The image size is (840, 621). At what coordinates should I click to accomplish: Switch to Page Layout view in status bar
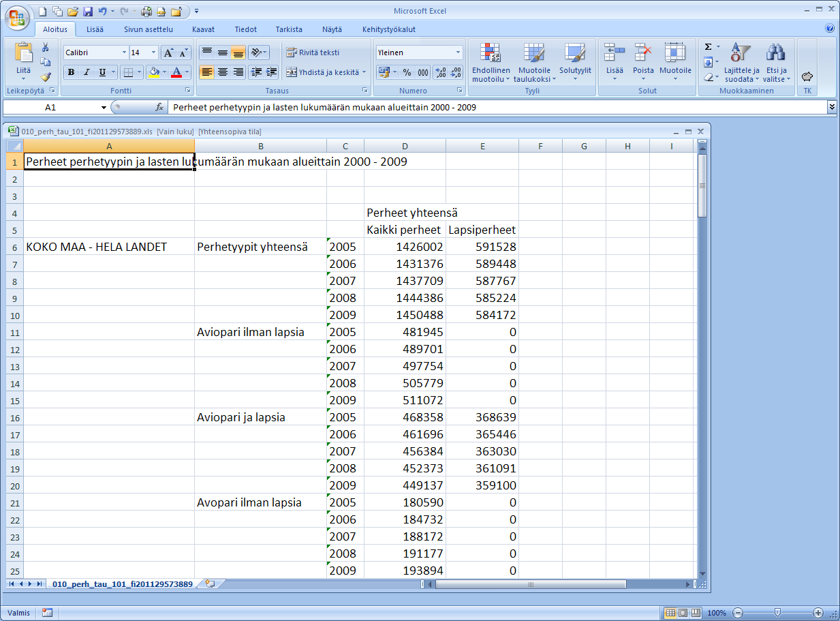point(683,613)
